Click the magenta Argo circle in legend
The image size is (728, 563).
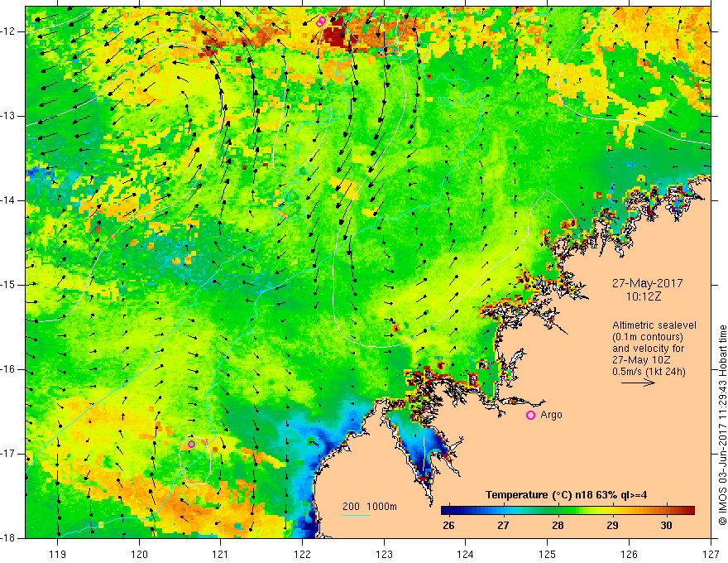[x=530, y=416]
